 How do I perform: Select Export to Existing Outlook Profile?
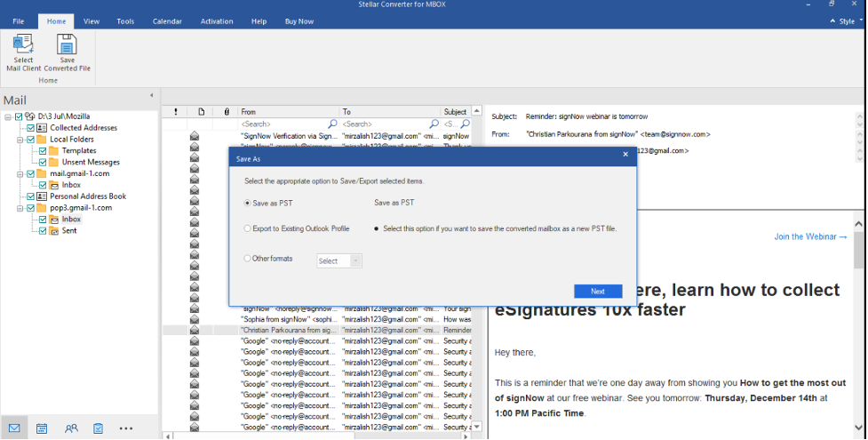pyautogui.click(x=248, y=228)
